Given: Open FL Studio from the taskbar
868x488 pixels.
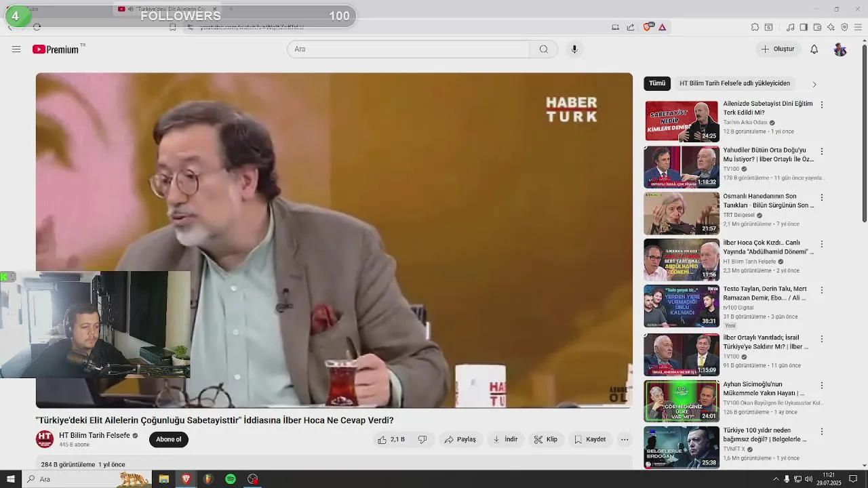Looking at the screenshot, I should coord(208,479).
